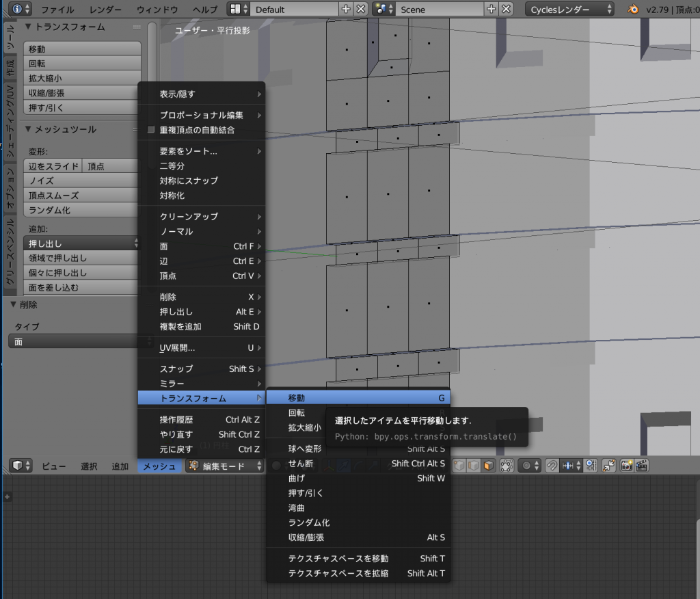Click the edge select mode icon
Viewport: 700px width, 599px height.
pyautogui.click(x=474, y=466)
